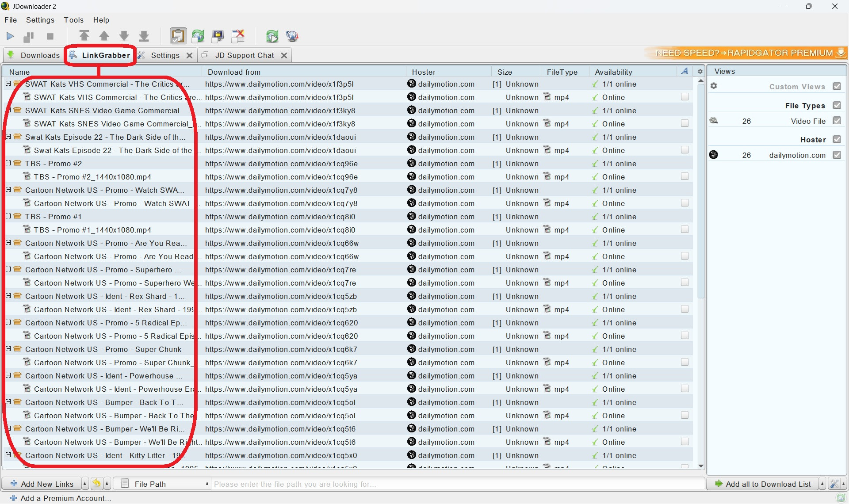This screenshot has height=504, width=849.
Task: Focus the file path search field
Action: (x=457, y=484)
